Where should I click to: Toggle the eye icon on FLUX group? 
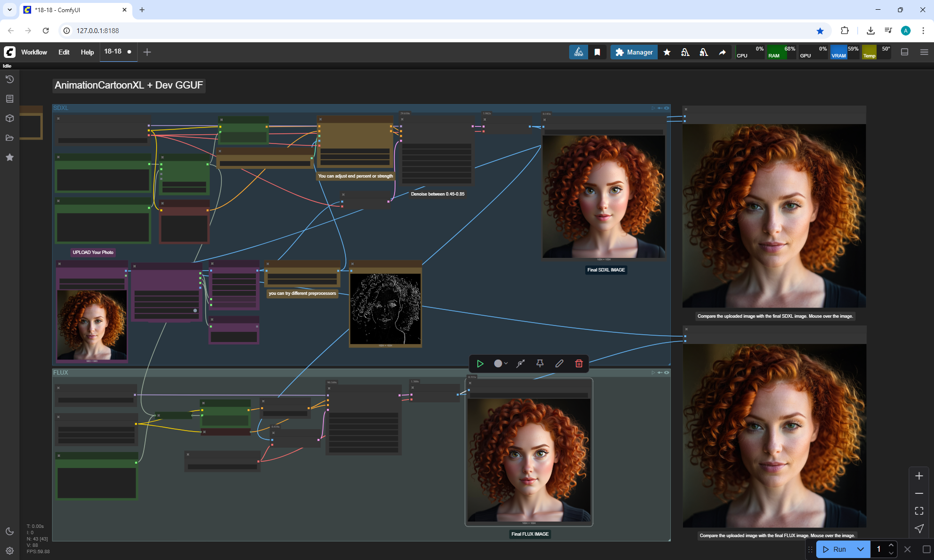pyautogui.click(x=666, y=373)
